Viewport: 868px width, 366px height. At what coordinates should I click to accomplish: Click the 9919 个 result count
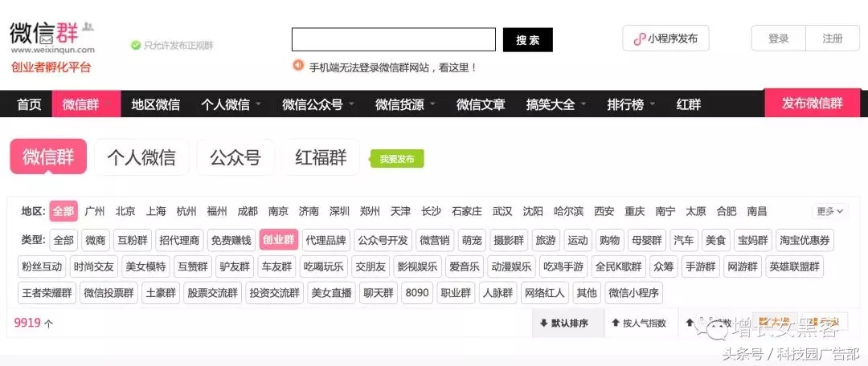(x=34, y=323)
